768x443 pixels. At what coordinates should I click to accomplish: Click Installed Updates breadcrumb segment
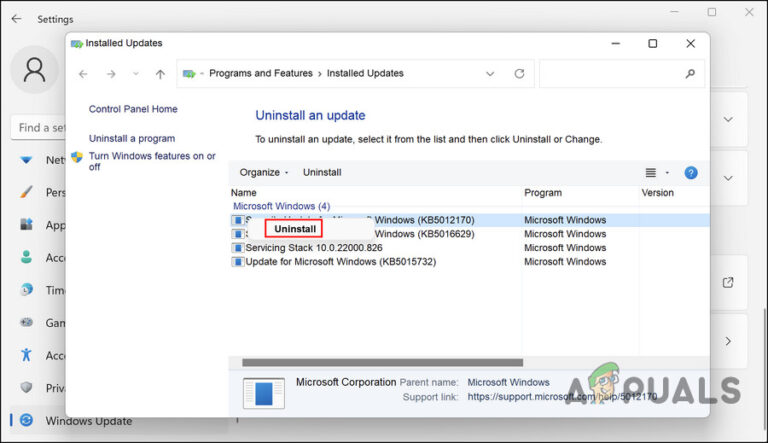365,73
